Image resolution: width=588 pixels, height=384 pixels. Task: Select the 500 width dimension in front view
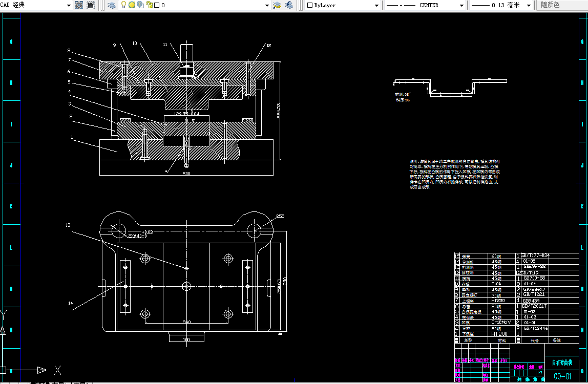[186, 174]
